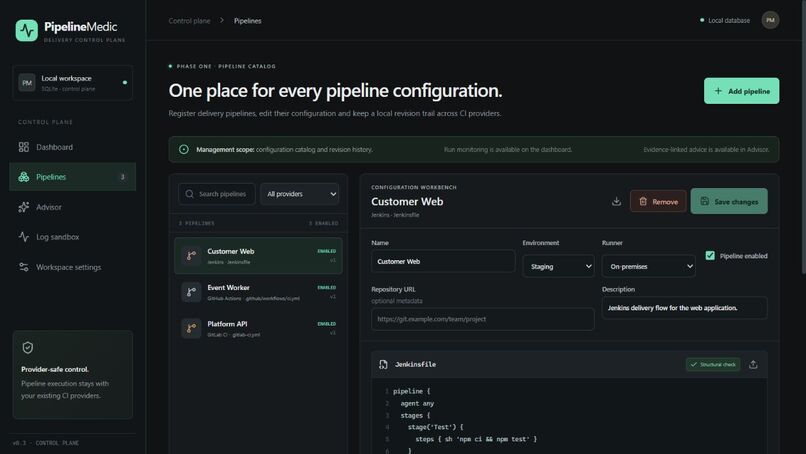Click the checkmark in Structural check badge
Image resolution: width=806 pixels, height=454 pixels.
[693, 365]
